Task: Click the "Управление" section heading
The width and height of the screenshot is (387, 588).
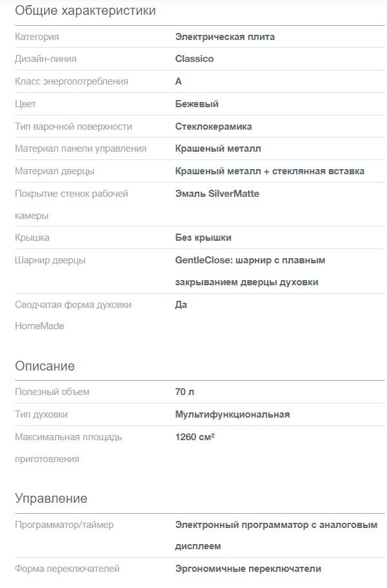Action: 51,498
